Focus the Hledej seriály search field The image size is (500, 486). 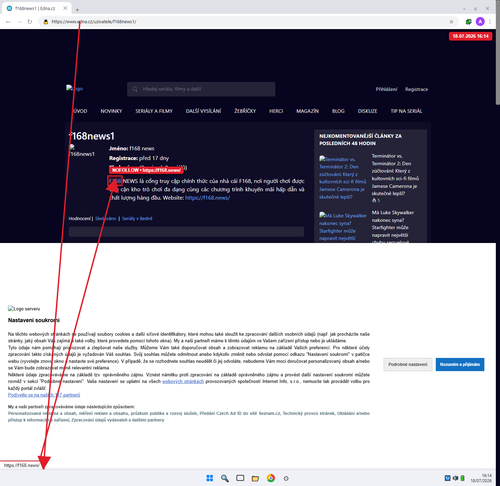point(201,89)
